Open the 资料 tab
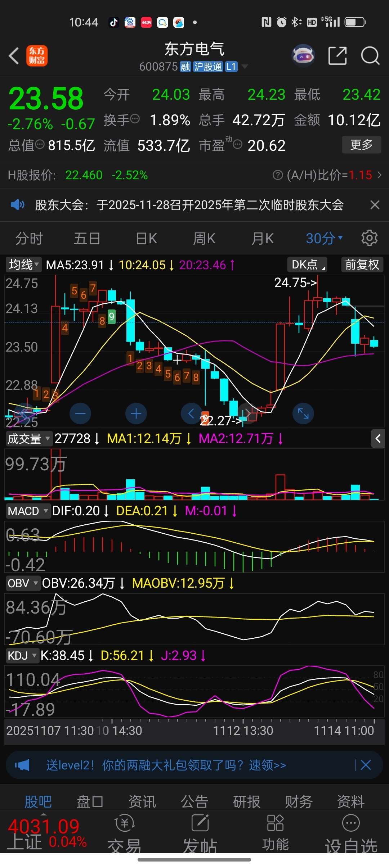This screenshot has height=868, width=389. click(x=351, y=801)
